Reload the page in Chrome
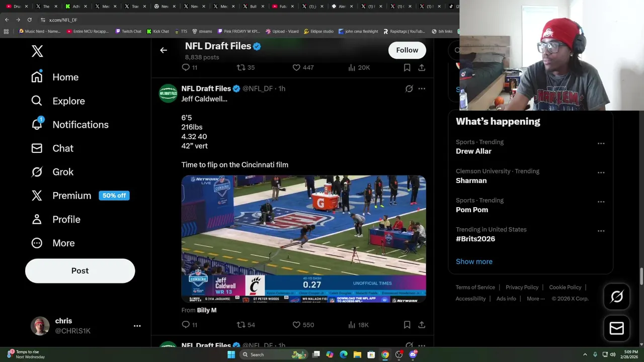Viewport: 644px width, 362px height. pos(29,20)
